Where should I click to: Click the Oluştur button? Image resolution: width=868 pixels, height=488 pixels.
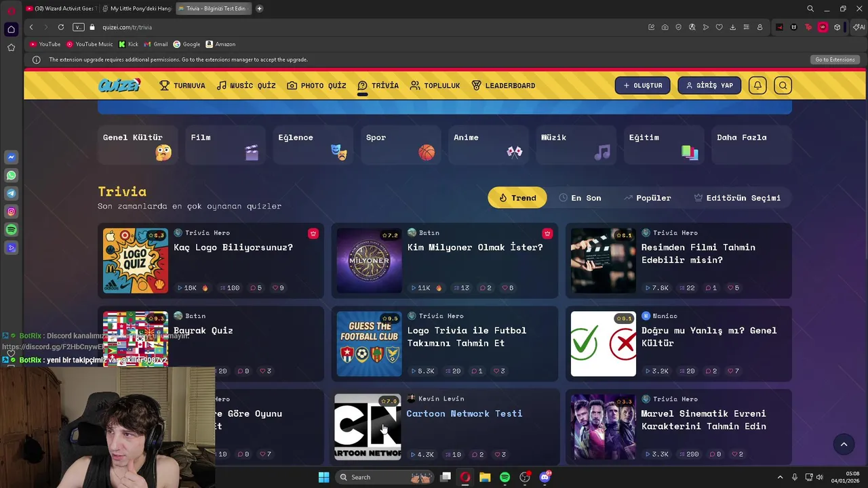[x=643, y=85]
